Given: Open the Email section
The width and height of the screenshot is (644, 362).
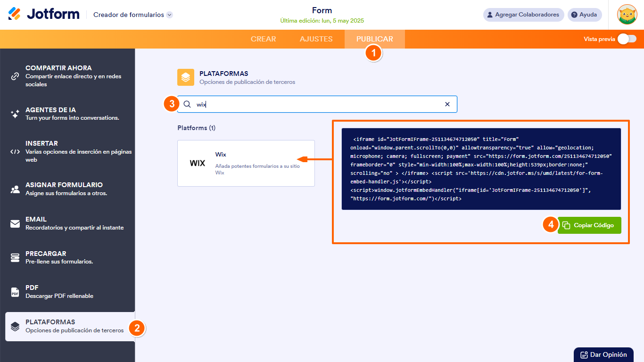Looking at the screenshot, I should coord(67,223).
